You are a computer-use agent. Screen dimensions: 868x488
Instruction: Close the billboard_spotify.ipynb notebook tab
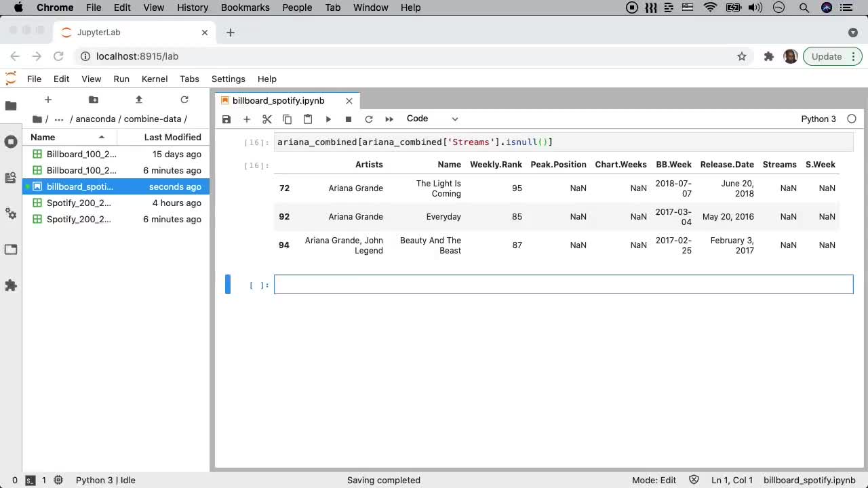349,100
